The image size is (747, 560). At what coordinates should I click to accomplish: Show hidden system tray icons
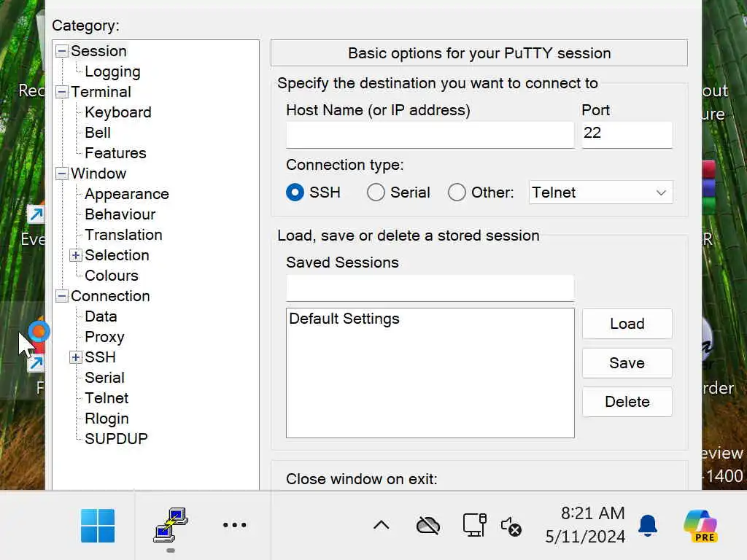click(381, 525)
